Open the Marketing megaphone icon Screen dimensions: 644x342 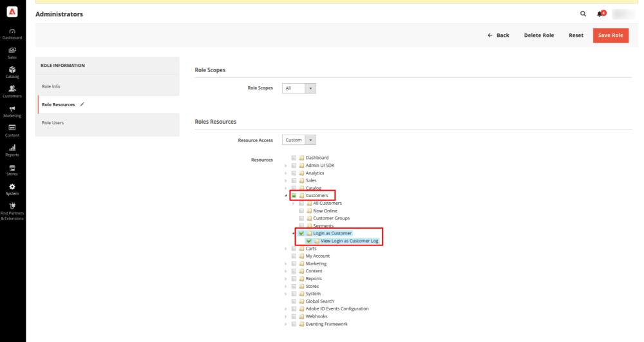click(13, 109)
